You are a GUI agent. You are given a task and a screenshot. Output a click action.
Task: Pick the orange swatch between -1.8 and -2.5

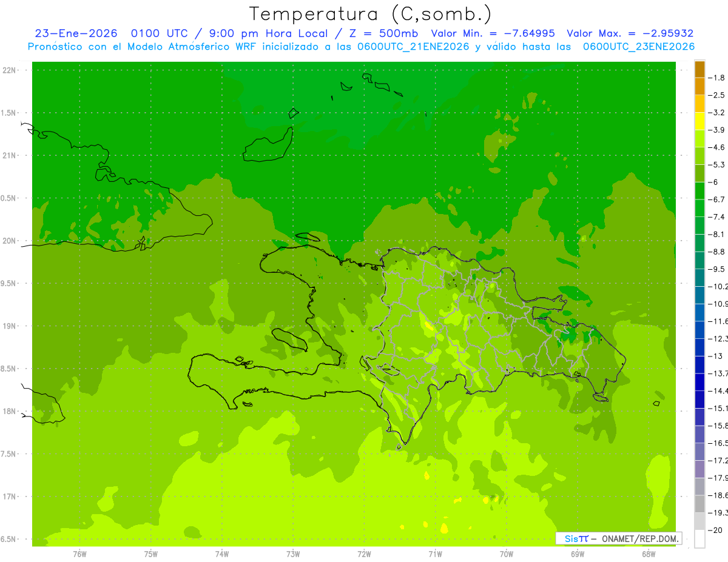(x=699, y=87)
